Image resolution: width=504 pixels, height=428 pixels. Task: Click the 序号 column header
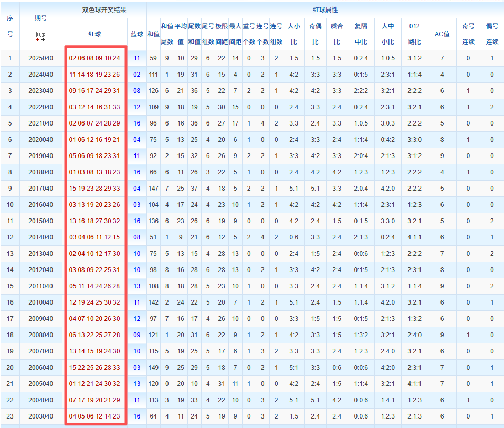(10, 26)
